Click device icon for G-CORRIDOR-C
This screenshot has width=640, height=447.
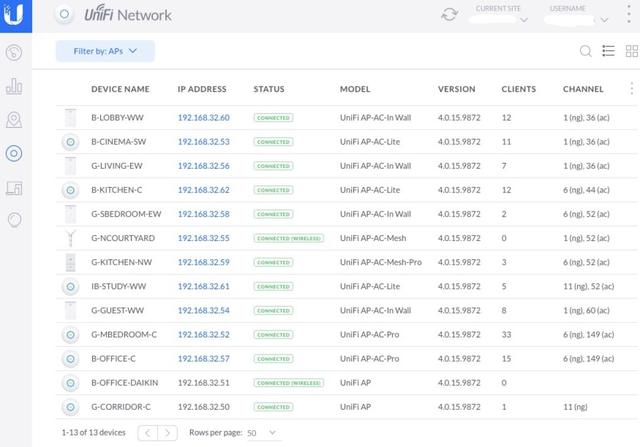pyautogui.click(x=70, y=407)
